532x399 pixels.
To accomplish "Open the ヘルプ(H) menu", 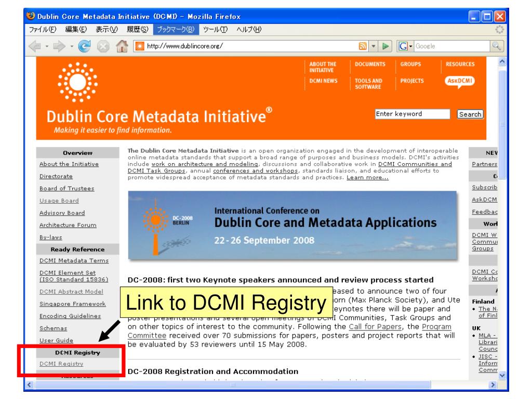I will [249, 30].
